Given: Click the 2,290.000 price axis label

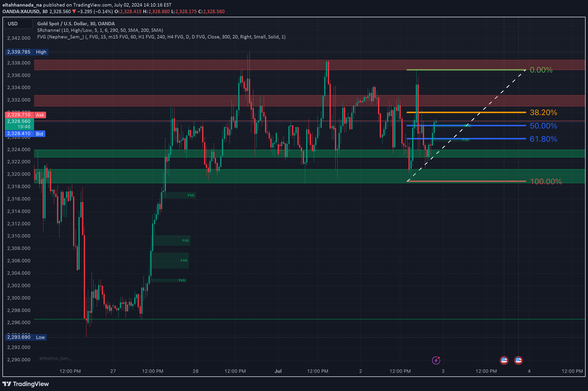Looking at the screenshot, I should click(x=19, y=360).
